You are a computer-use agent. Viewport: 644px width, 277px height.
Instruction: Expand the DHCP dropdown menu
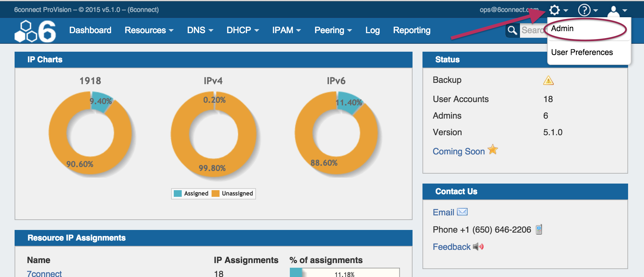(243, 30)
